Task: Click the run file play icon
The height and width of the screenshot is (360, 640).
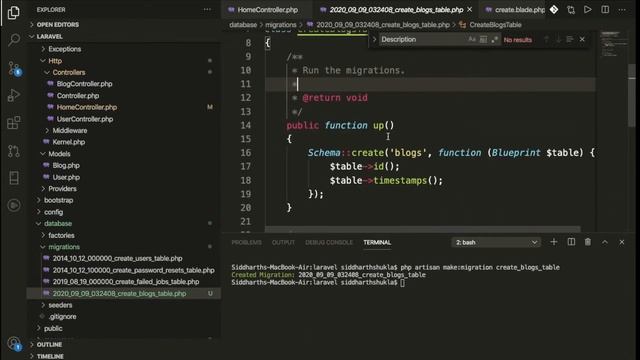Action: tap(588, 9)
